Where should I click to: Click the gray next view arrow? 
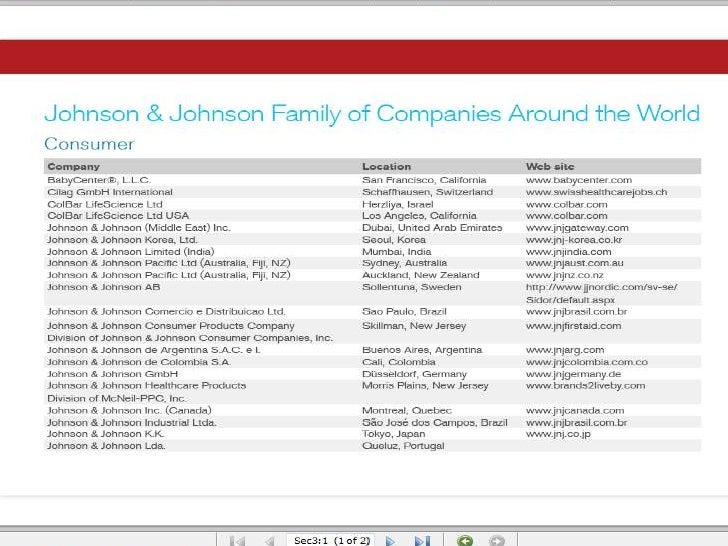[x=497, y=540]
